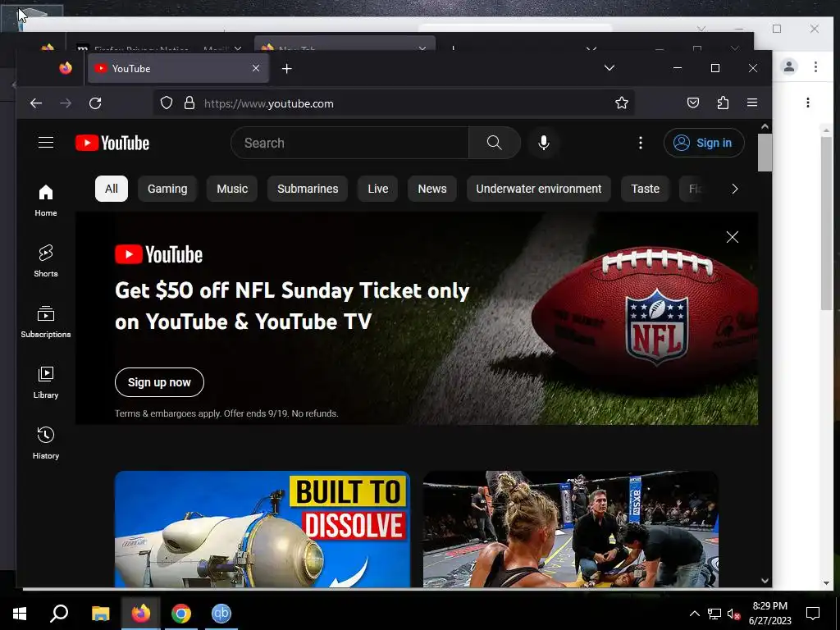This screenshot has height=630, width=840.
Task: Select the Submarines filter chip
Action: tap(308, 189)
